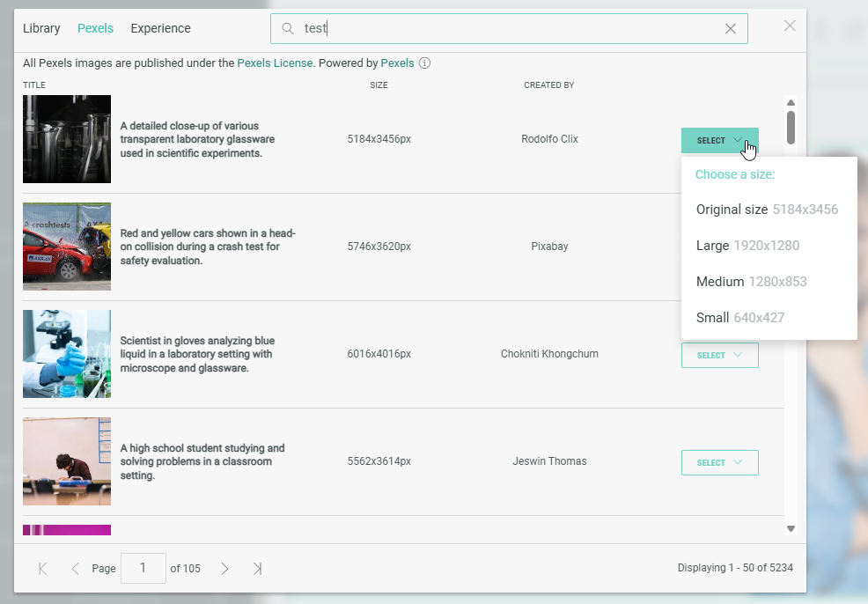The height and width of the screenshot is (604, 868).
Task: Clear the search field with the X icon
Action: tap(730, 28)
